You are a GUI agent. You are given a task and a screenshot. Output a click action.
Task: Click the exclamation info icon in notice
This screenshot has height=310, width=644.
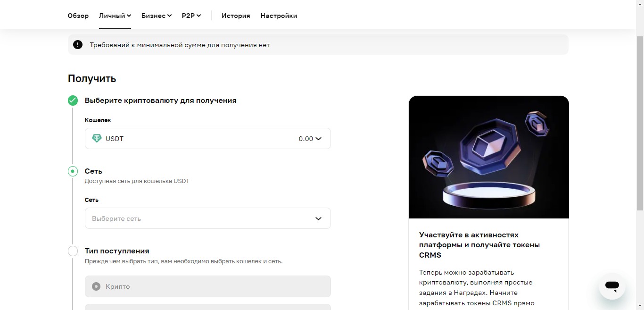[x=78, y=45]
